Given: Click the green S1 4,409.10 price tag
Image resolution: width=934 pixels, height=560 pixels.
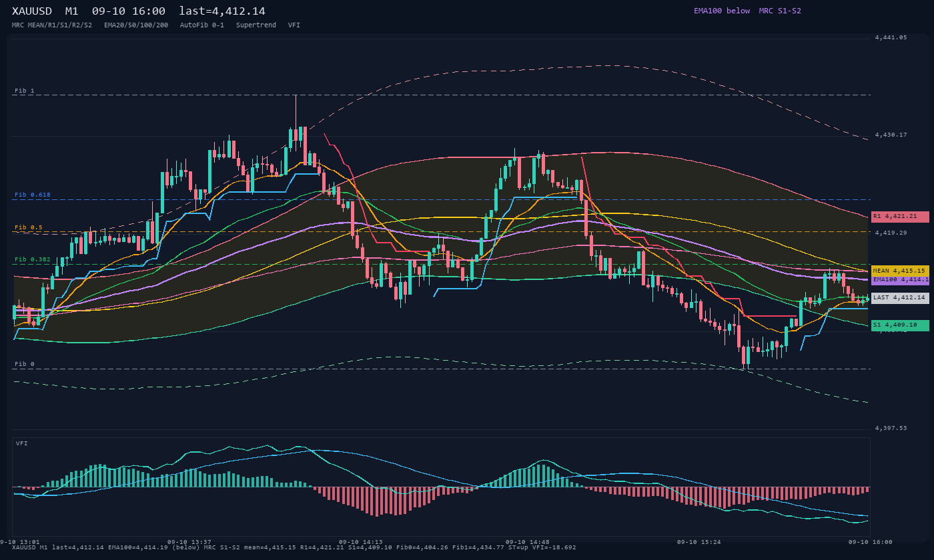Looking at the screenshot, I should click(x=900, y=325).
